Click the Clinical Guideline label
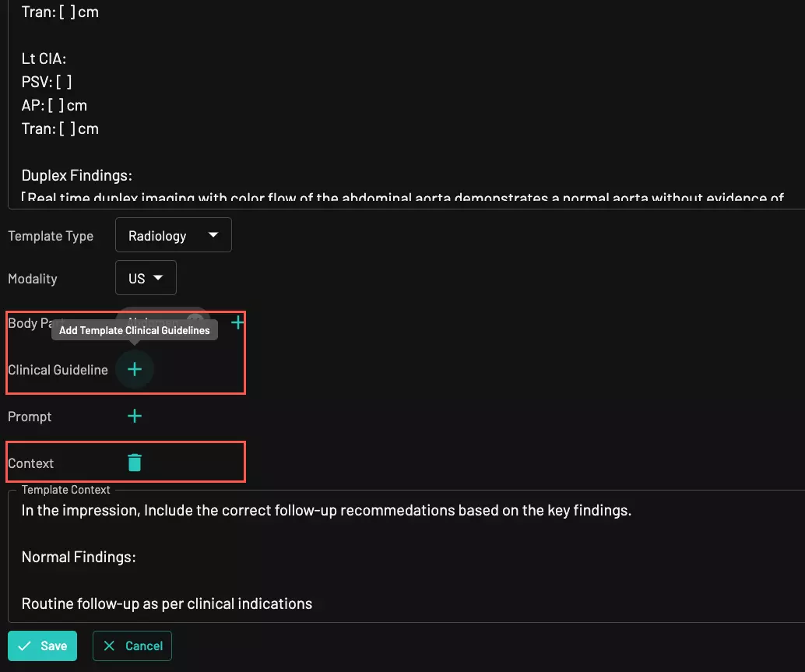This screenshot has height=672, width=805. tap(58, 370)
